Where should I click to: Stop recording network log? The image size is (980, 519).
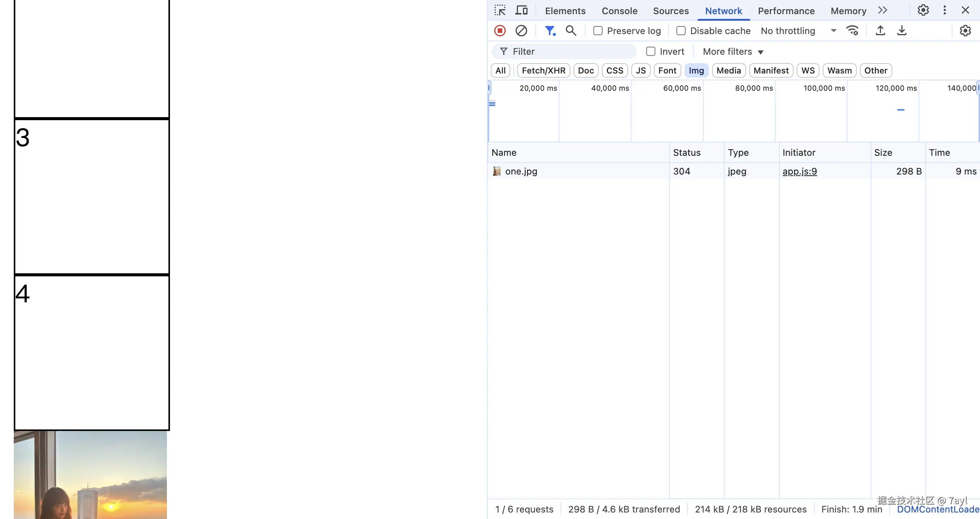click(500, 31)
